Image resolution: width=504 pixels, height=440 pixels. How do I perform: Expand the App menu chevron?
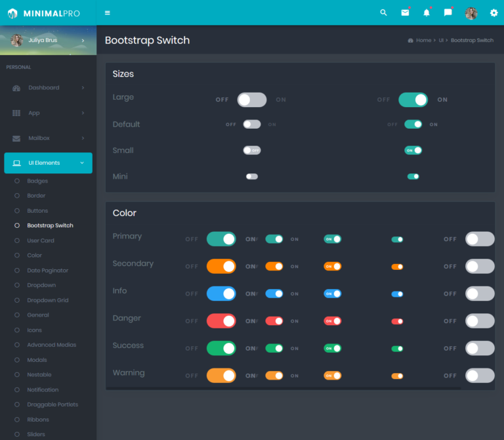click(x=83, y=113)
